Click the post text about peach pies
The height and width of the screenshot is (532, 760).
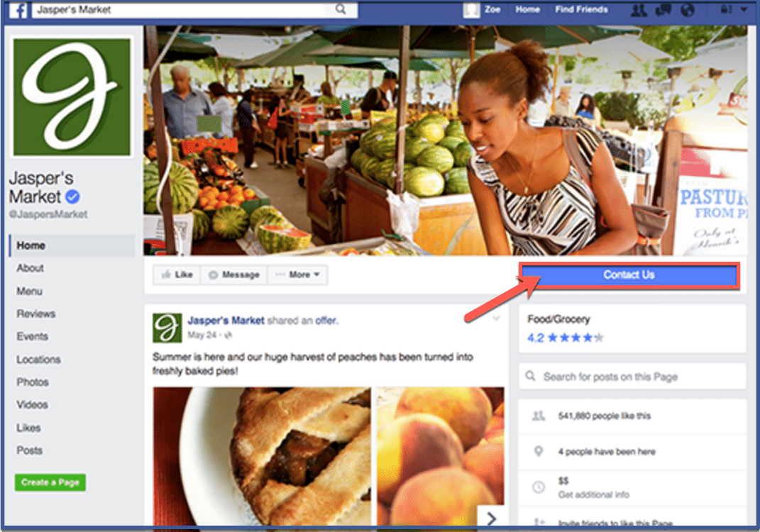pos(313,364)
